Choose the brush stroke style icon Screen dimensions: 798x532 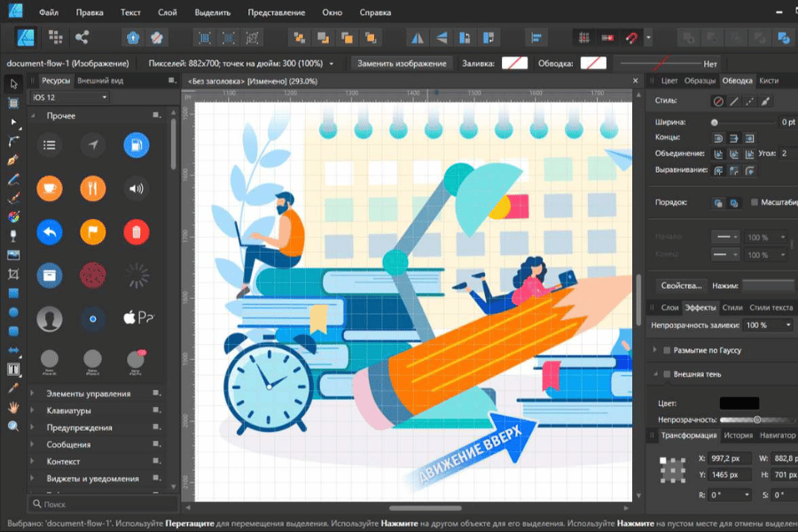click(x=766, y=101)
